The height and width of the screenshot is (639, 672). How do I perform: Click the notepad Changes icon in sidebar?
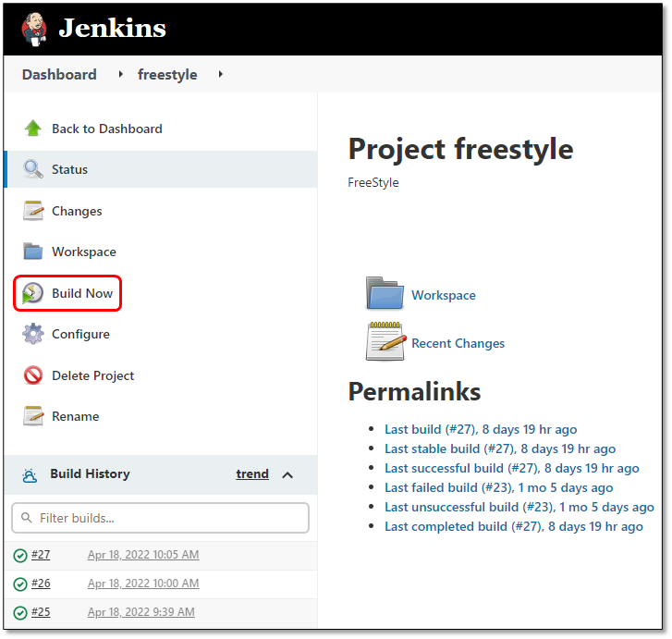33,211
